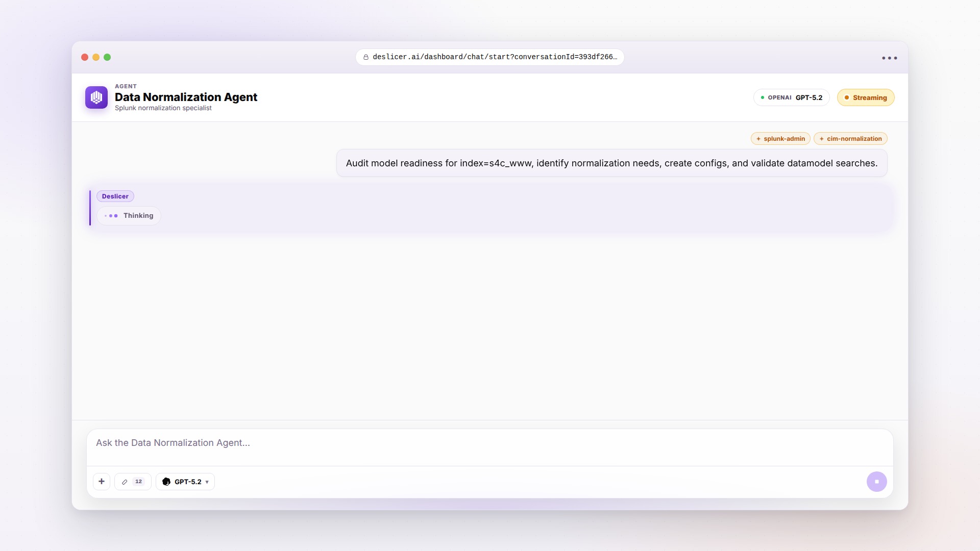Image resolution: width=980 pixels, height=551 pixels.
Task: Open the GPT-5.2 model selector dropdown
Action: (x=185, y=482)
